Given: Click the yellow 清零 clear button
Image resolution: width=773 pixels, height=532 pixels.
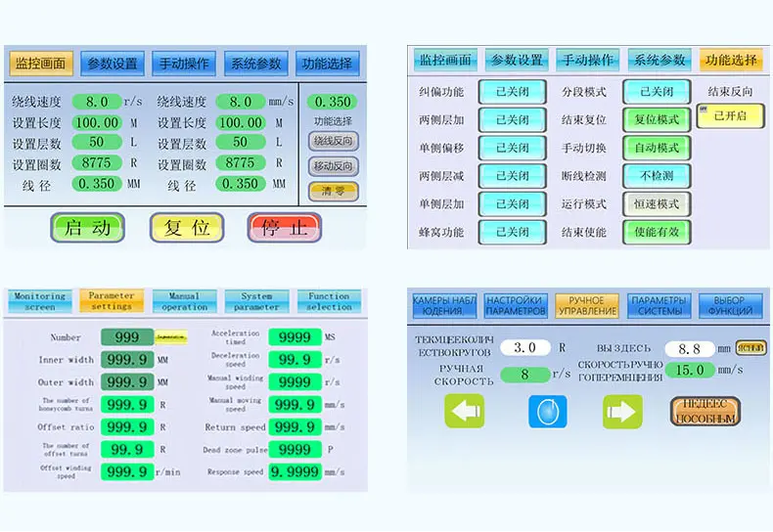Looking at the screenshot, I should 334,191.
